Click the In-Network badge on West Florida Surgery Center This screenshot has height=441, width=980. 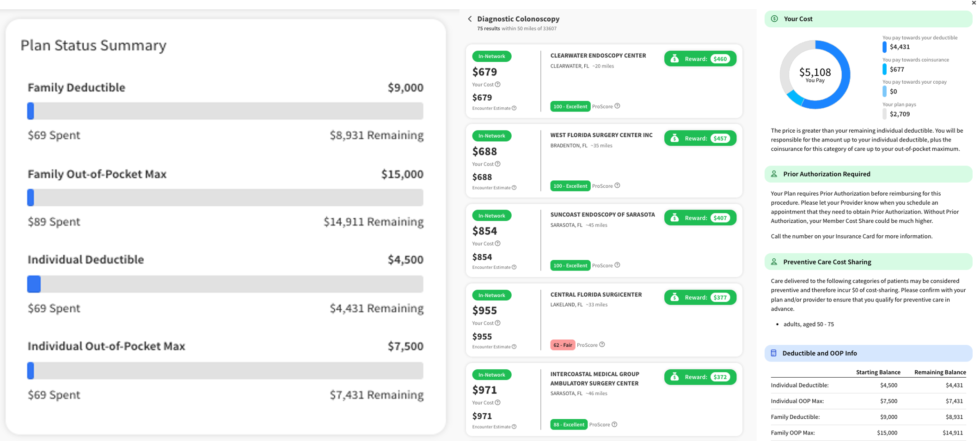[x=491, y=136]
